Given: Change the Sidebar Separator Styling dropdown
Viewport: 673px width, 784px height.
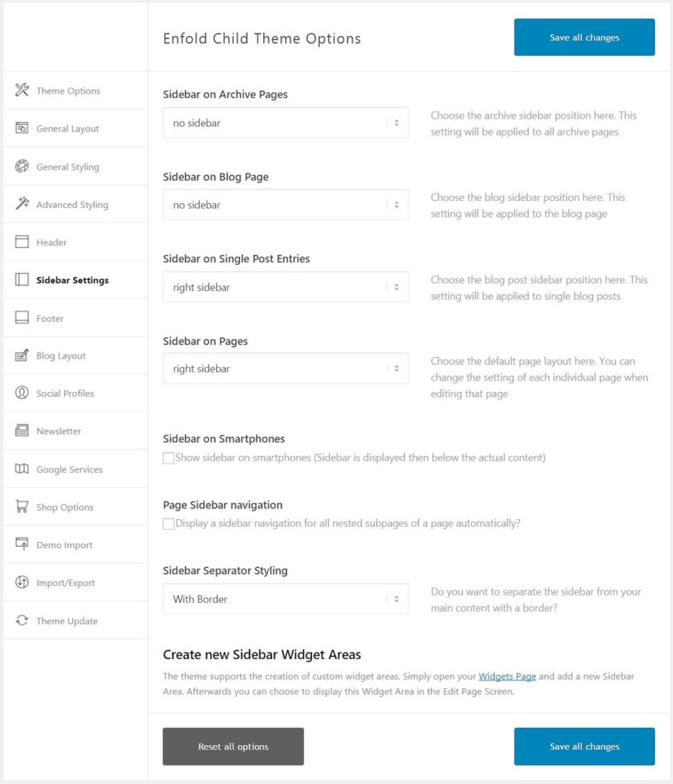Looking at the screenshot, I should point(285,599).
